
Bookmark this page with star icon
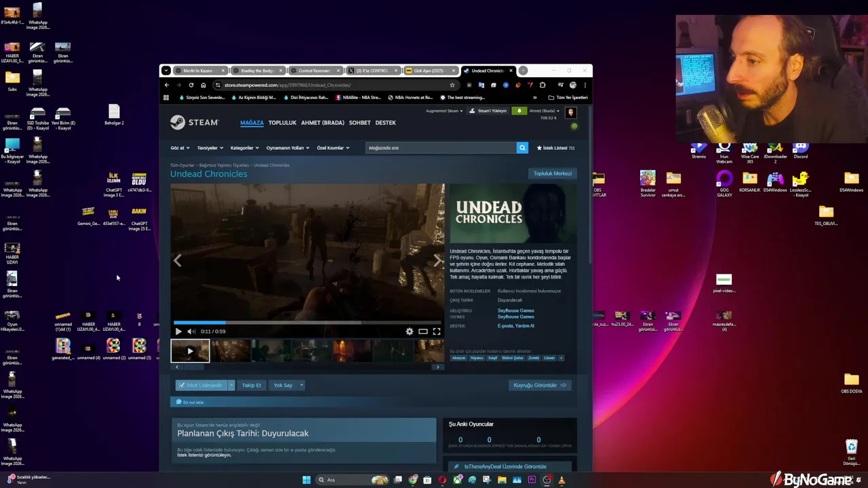(x=452, y=85)
